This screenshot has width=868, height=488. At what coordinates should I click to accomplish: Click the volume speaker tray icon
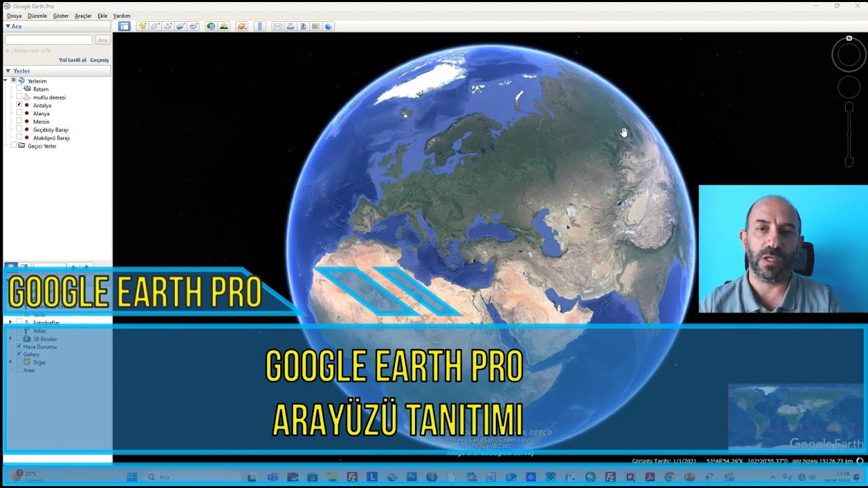pos(812,477)
